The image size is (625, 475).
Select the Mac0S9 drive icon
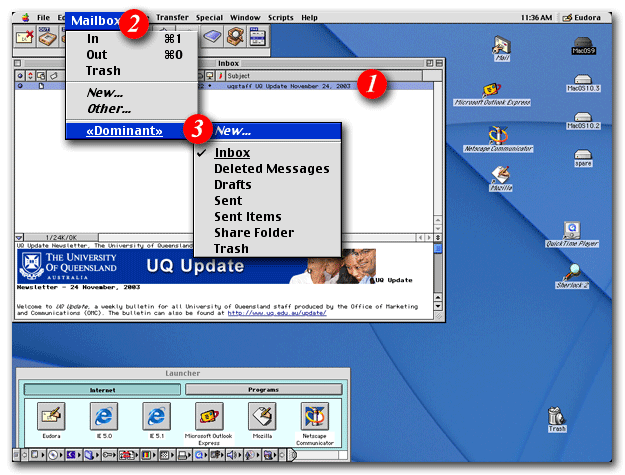pyautogui.click(x=584, y=41)
